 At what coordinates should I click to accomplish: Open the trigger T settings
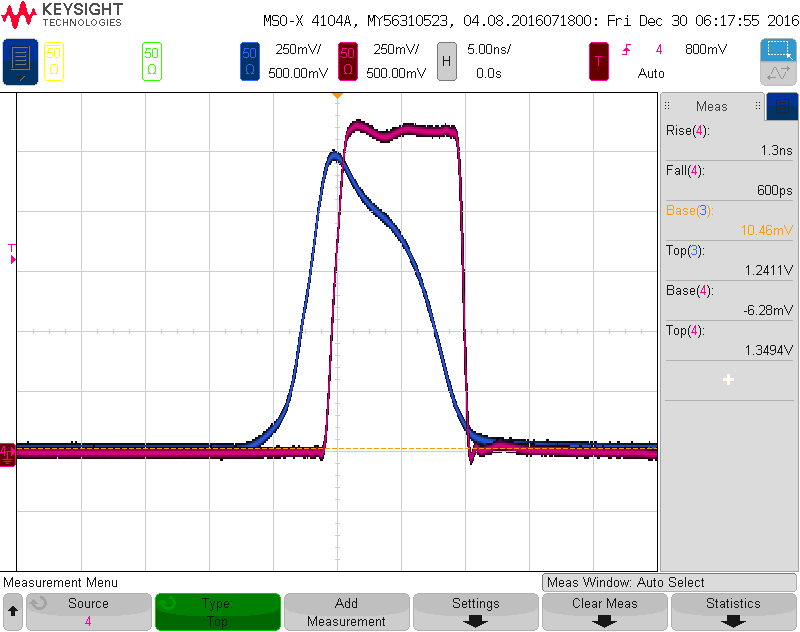pos(598,61)
